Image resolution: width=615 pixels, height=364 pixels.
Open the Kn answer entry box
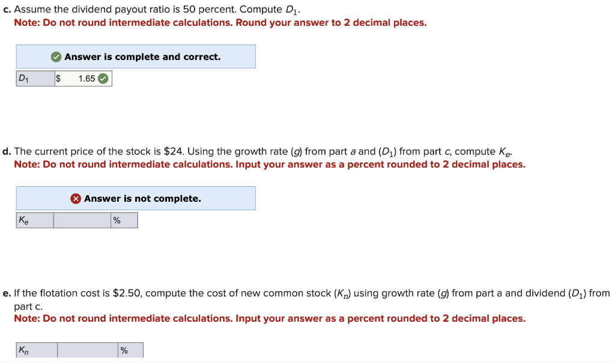(87, 350)
